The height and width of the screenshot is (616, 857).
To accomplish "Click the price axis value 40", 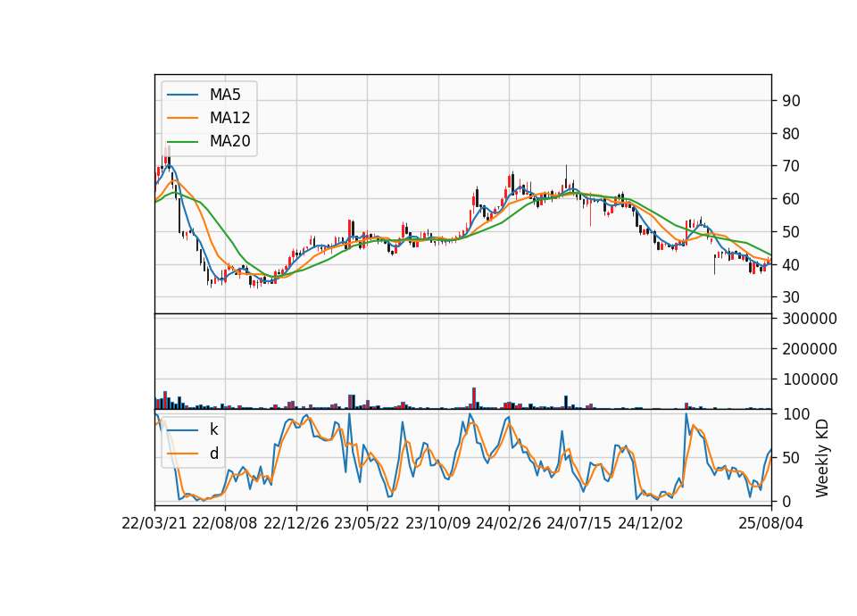I will coord(791,264).
